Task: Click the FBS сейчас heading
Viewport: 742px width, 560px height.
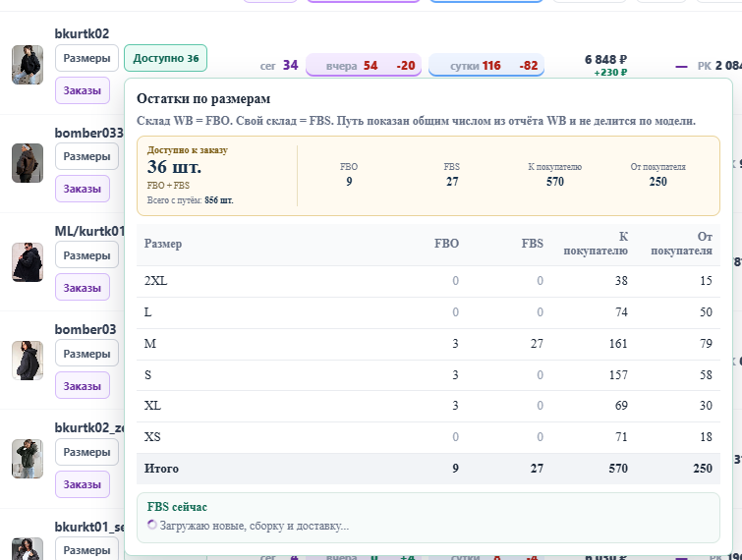Action: tap(177, 507)
